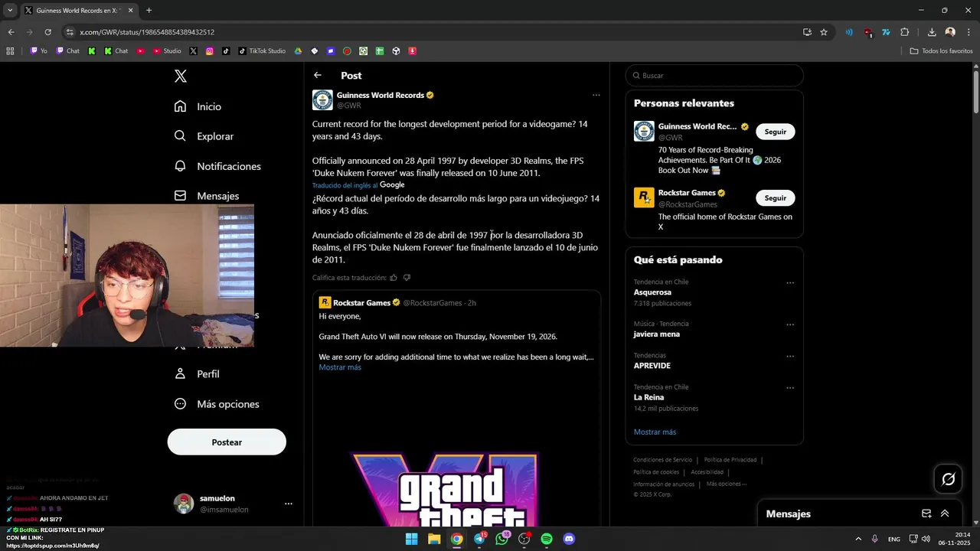This screenshot has height=551, width=980.
Task: Open the Instagram bookmark
Action: tap(210, 51)
